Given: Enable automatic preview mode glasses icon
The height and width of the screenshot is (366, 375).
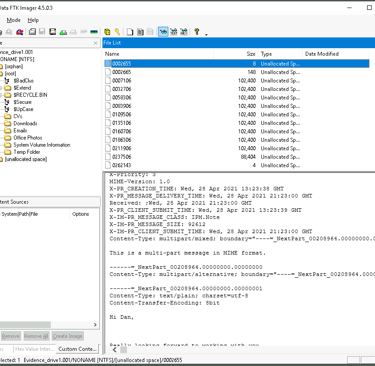Looking at the screenshot, I should tap(163, 32).
